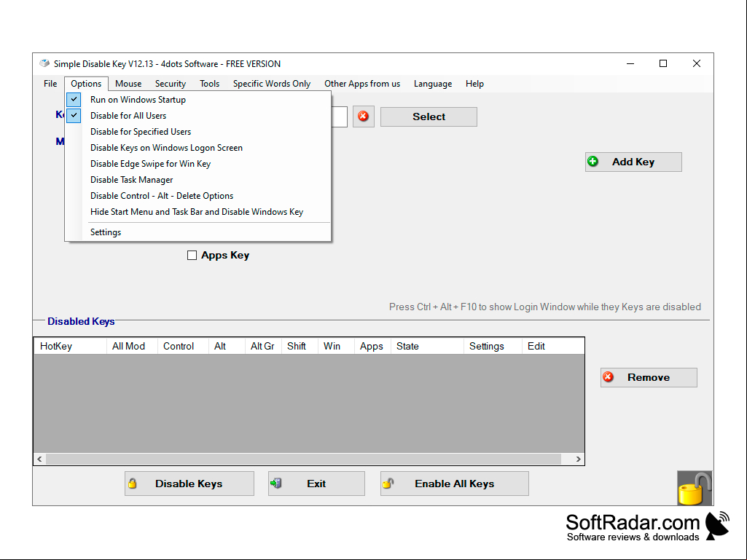Click the Select button
Viewport: 747px width, 560px height.
429,117
